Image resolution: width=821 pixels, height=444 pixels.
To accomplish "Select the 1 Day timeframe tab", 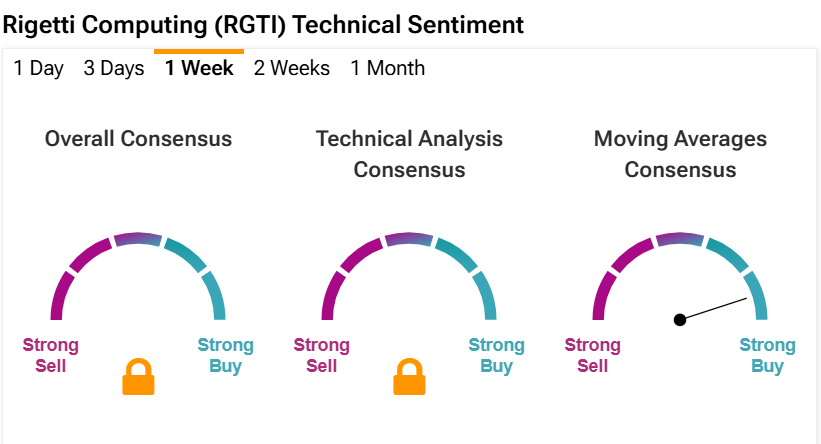I will pyautogui.click(x=39, y=68).
